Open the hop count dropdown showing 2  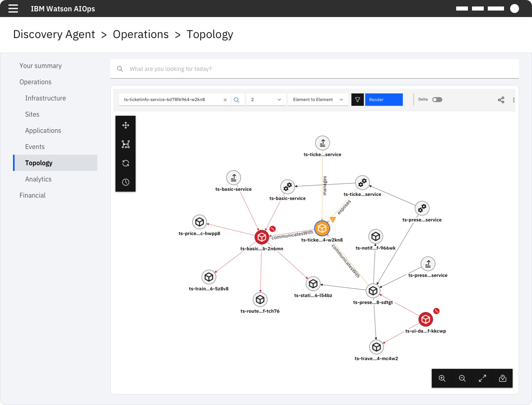coord(266,99)
